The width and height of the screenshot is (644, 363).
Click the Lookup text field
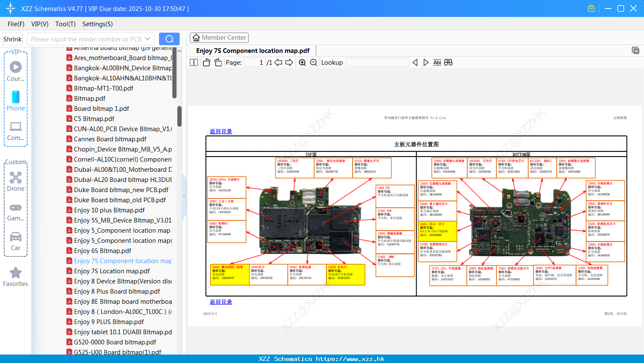click(378, 62)
